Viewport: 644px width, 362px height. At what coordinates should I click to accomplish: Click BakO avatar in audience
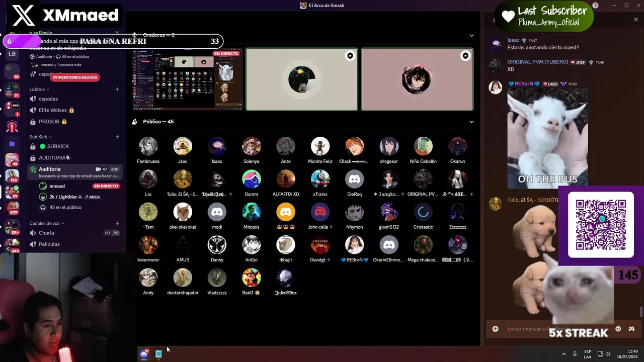(x=251, y=278)
